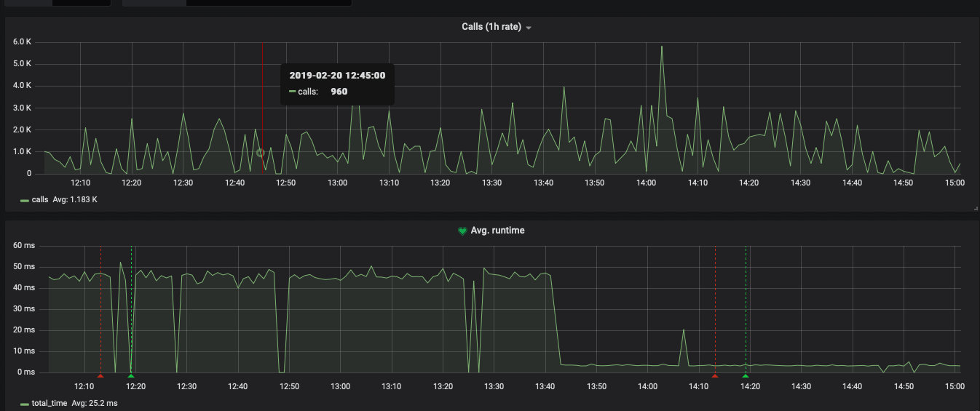This screenshot has width=980, height=411.
Task: Click the total_time Avg: 25.2 ms legend value
Action: point(95,403)
